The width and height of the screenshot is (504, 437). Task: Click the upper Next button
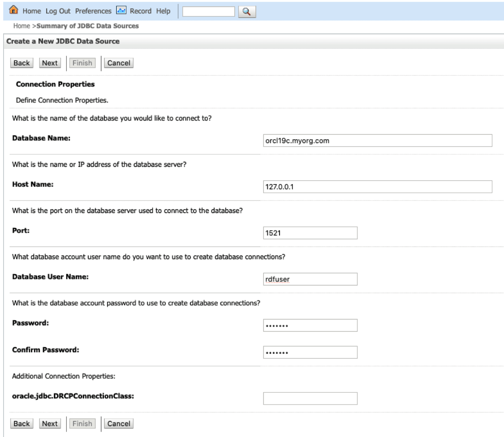coord(50,63)
